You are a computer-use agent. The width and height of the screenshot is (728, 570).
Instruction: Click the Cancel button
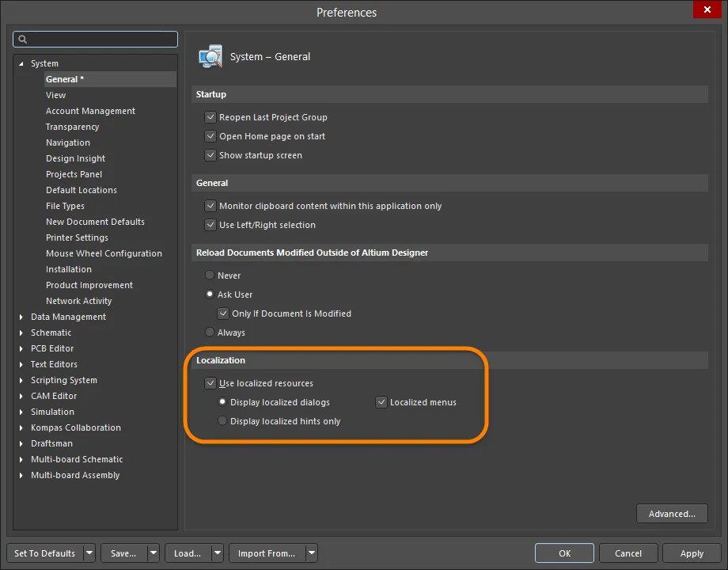pos(628,553)
